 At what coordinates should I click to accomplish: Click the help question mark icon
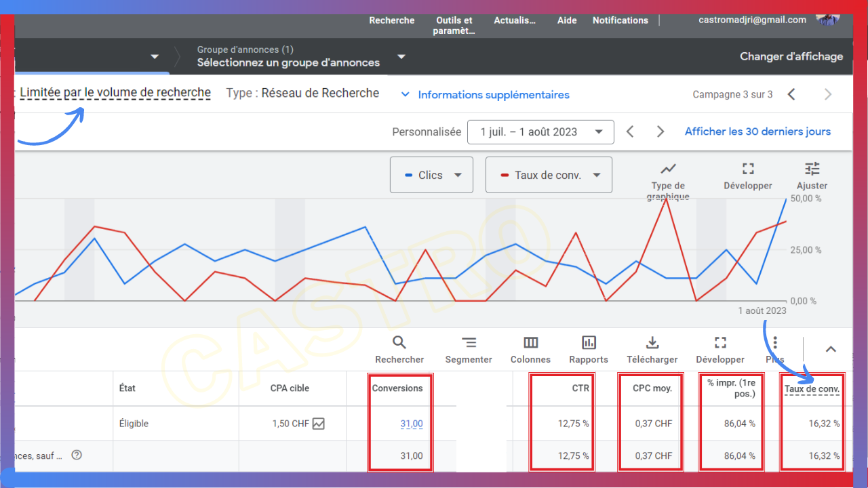click(x=77, y=455)
